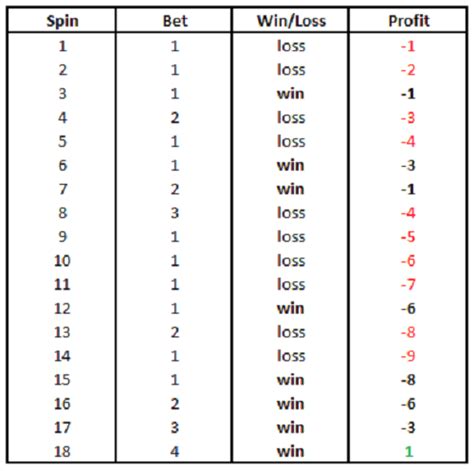Select the Profit column header

409,21
